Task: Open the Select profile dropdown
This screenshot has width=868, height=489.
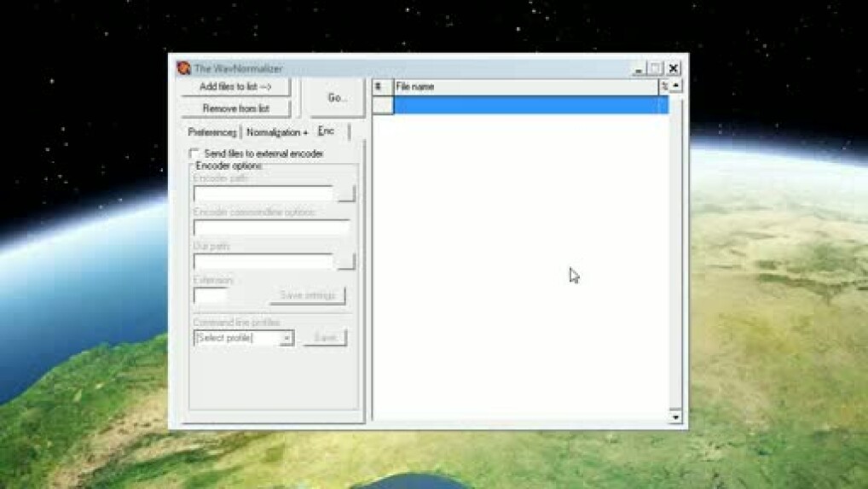Action: coord(286,338)
